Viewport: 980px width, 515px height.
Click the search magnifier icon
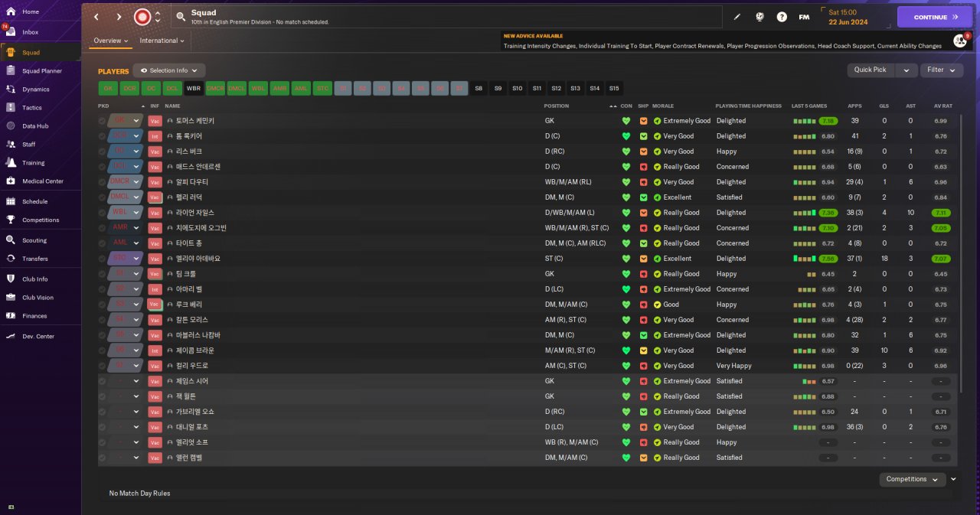180,16
